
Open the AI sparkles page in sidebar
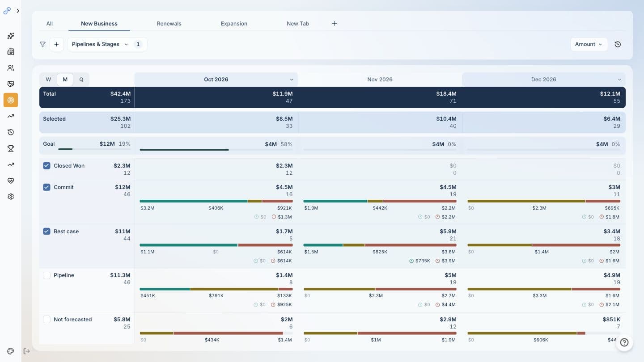[x=11, y=36]
